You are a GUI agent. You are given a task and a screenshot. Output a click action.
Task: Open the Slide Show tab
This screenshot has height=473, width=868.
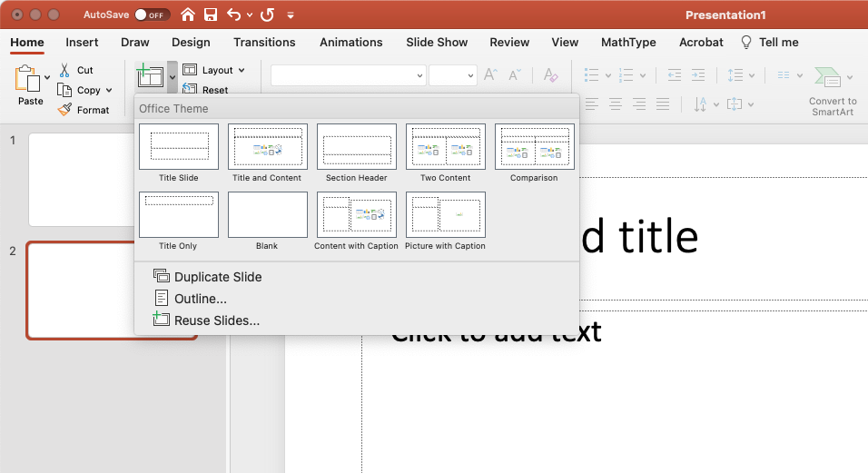[x=437, y=42]
